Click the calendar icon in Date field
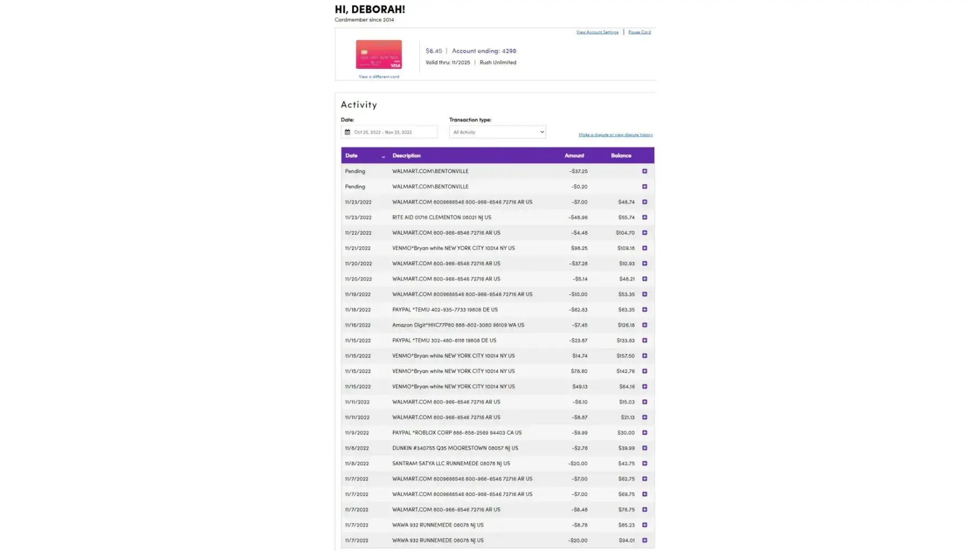980x551 pixels. click(347, 132)
